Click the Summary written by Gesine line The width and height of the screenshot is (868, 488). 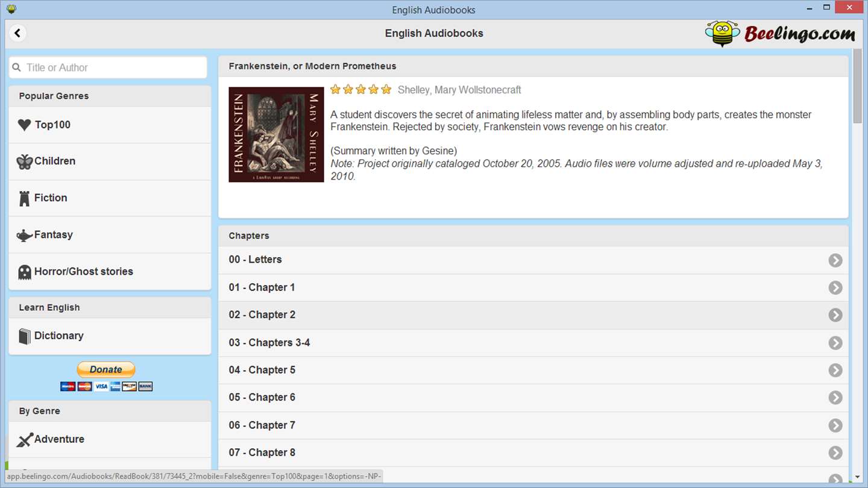click(x=394, y=151)
